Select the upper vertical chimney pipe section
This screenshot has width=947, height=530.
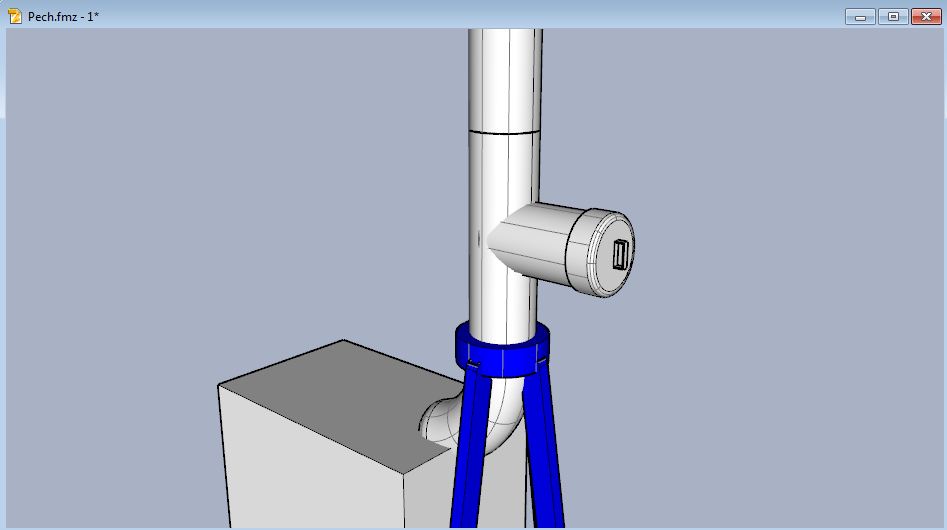[x=505, y=80]
